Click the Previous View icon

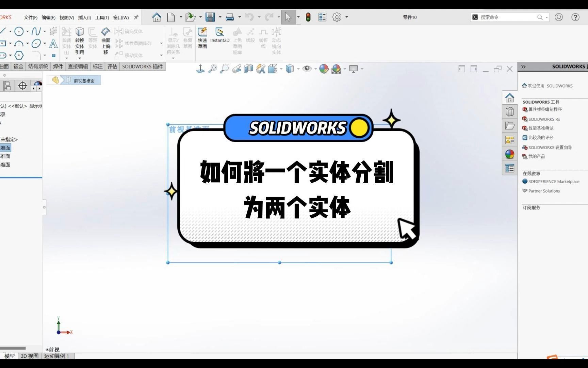[x=236, y=69]
